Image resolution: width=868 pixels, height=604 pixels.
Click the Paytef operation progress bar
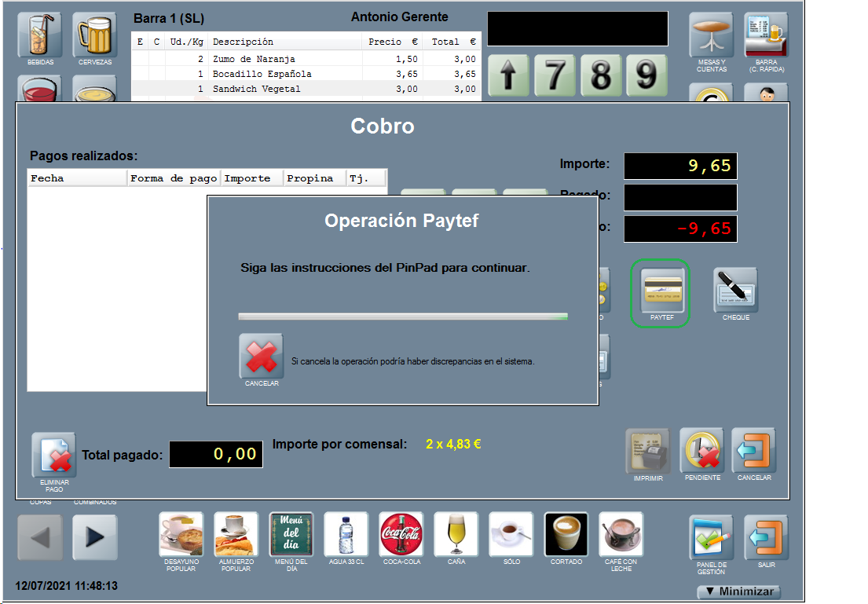402,317
